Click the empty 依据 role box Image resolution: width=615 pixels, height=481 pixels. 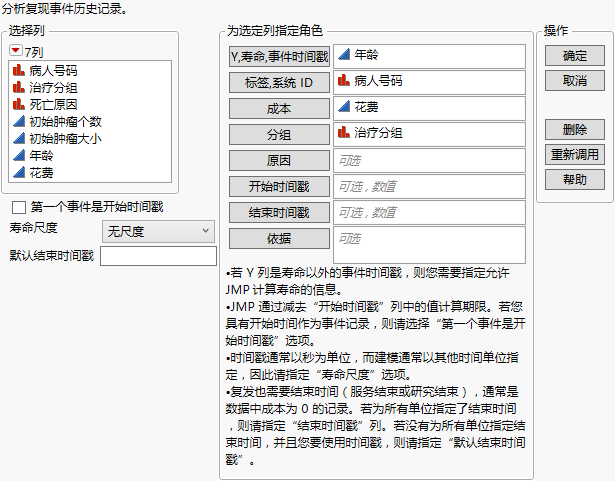pyautogui.click(x=429, y=245)
